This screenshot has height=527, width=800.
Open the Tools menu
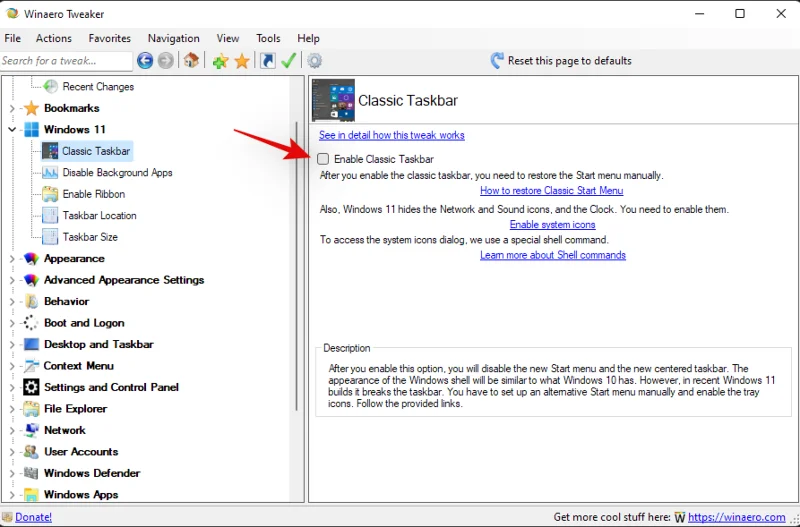268,38
